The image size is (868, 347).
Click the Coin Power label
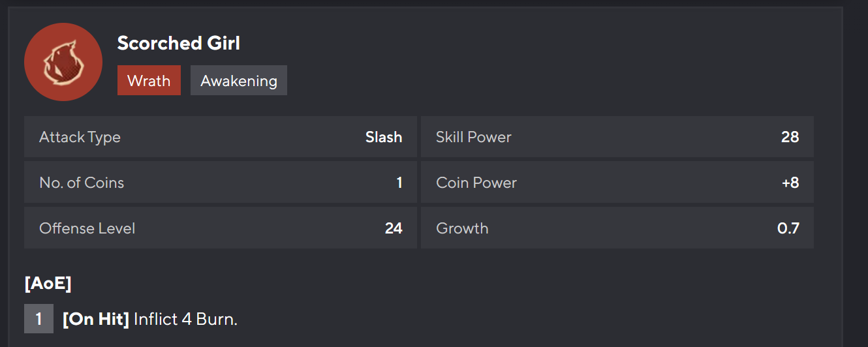(476, 183)
